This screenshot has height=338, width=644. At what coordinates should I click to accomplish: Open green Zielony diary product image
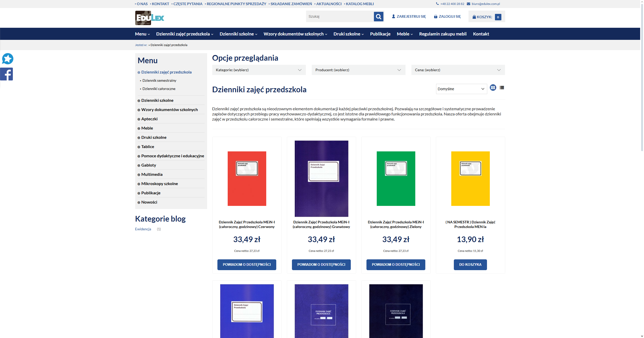coord(396,179)
